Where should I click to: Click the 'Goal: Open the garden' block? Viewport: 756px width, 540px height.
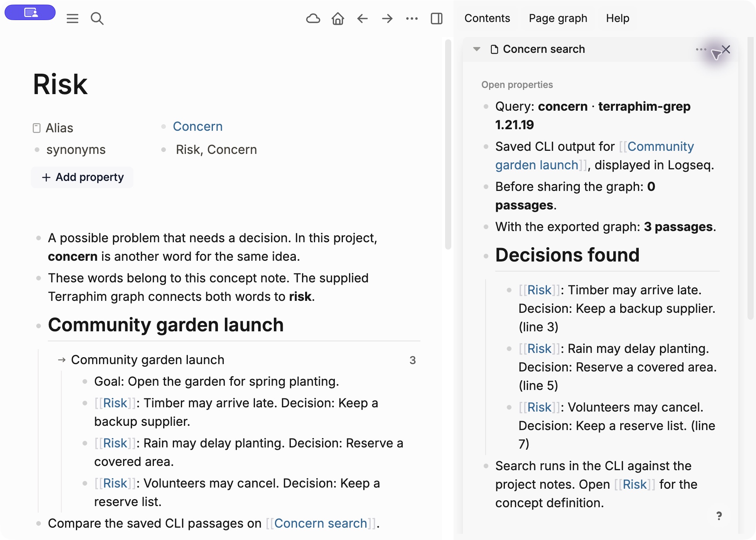tap(216, 381)
